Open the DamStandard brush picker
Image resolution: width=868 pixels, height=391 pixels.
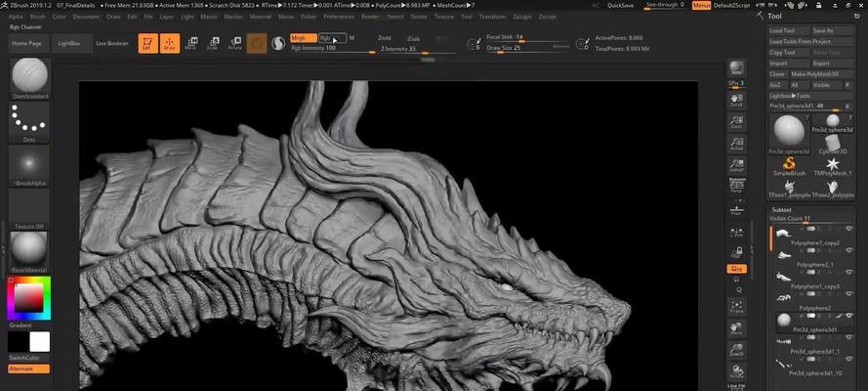click(x=29, y=78)
